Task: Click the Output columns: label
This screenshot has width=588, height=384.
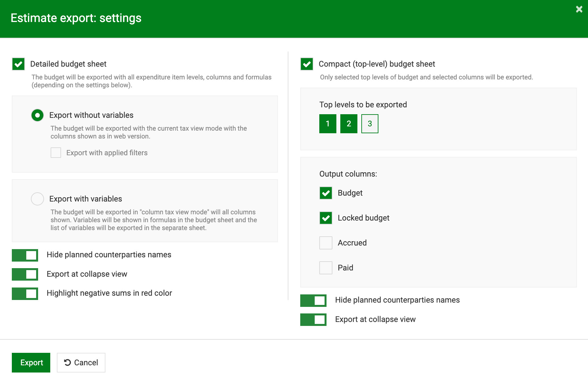Action: tap(348, 174)
